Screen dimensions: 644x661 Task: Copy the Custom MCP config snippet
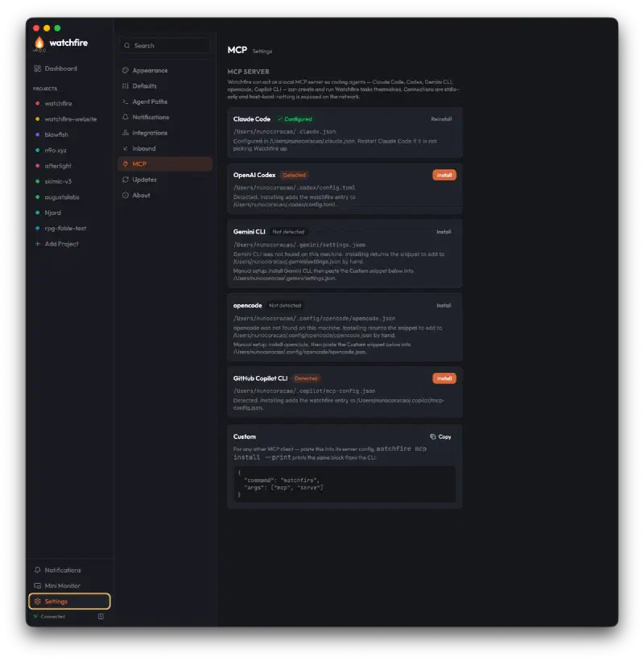[x=441, y=436]
